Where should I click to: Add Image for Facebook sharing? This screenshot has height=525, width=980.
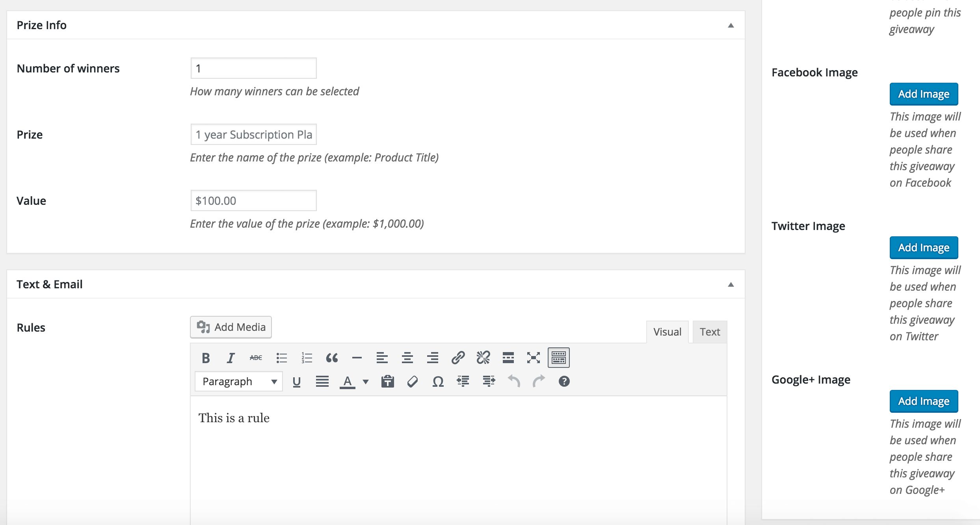pos(923,94)
